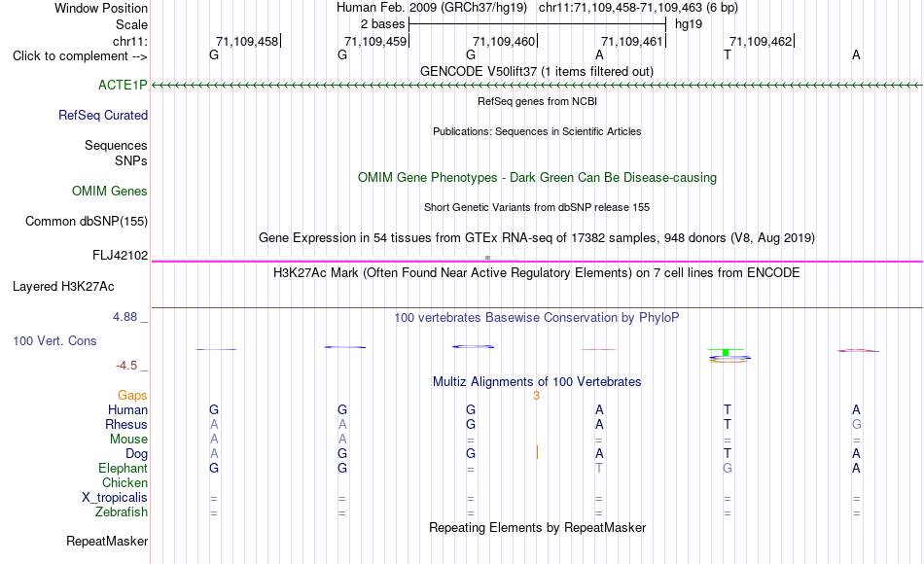
Task: Click the Gaps label in Multiz
Action: (132, 396)
